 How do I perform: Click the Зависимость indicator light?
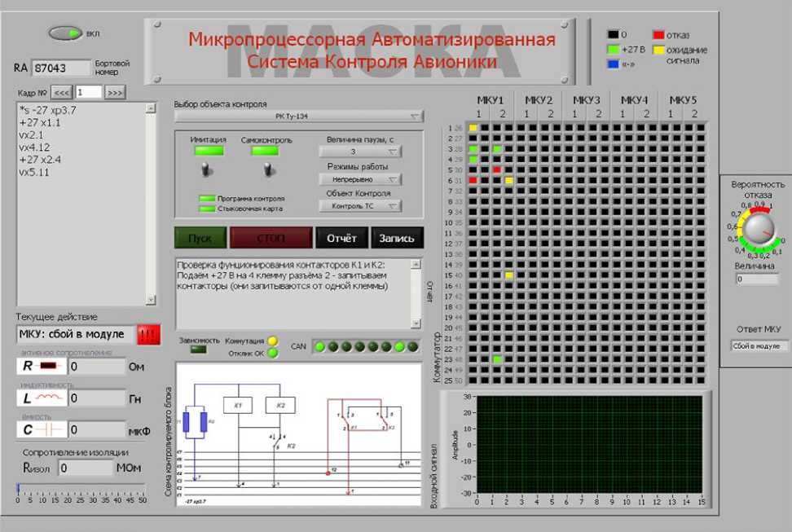[x=198, y=350]
